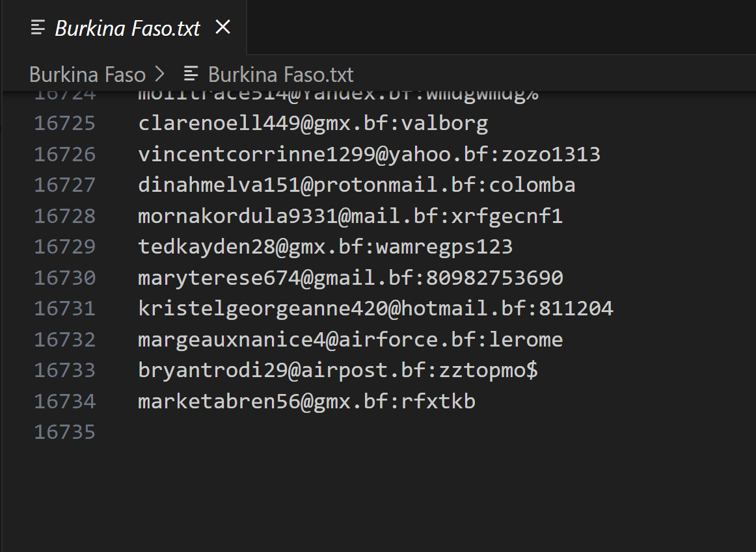
Task: Click the breadcrumb chevron separator
Action: click(x=160, y=75)
